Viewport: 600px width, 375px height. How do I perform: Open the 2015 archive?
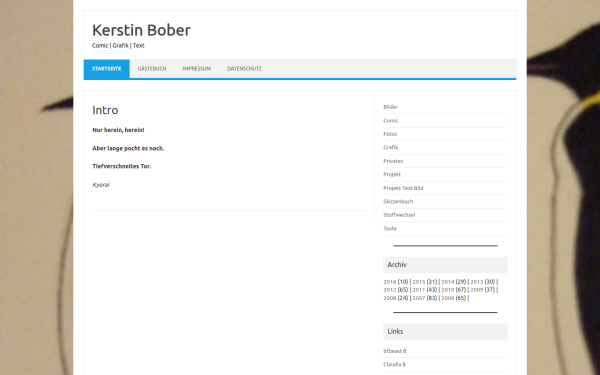tap(419, 282)
